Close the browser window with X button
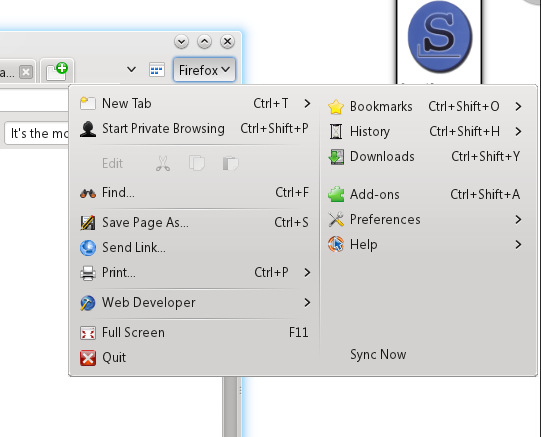 [227, 42]
